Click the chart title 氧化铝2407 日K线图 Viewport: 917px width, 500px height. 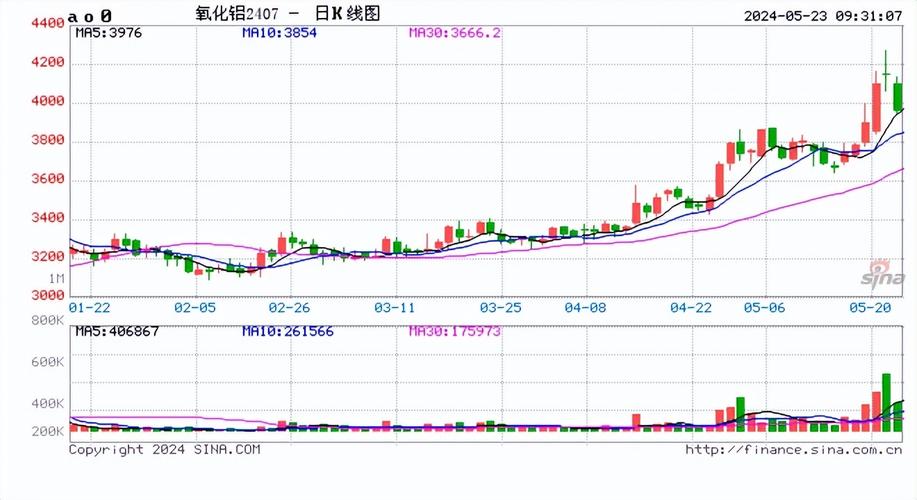pos(288,13)
